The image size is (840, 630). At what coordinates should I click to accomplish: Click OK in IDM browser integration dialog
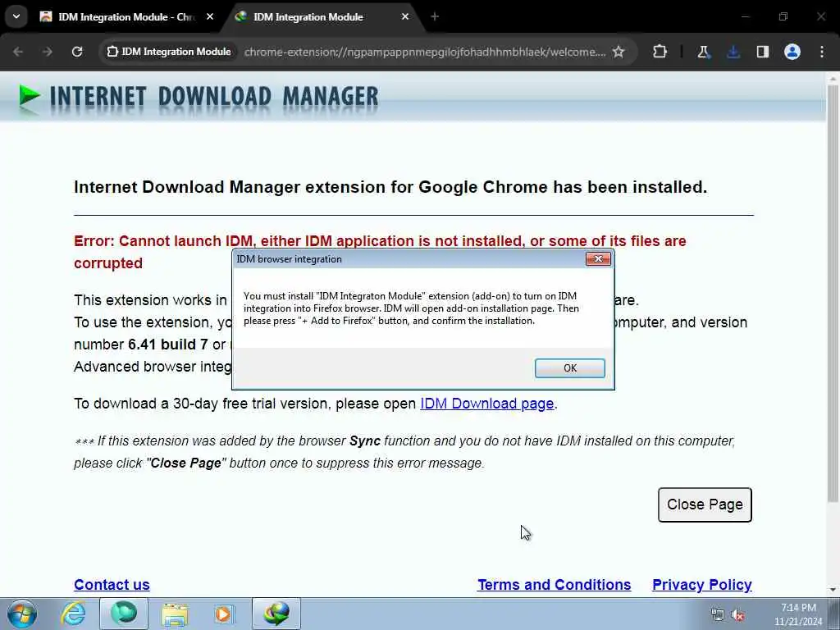coord(569,368)
